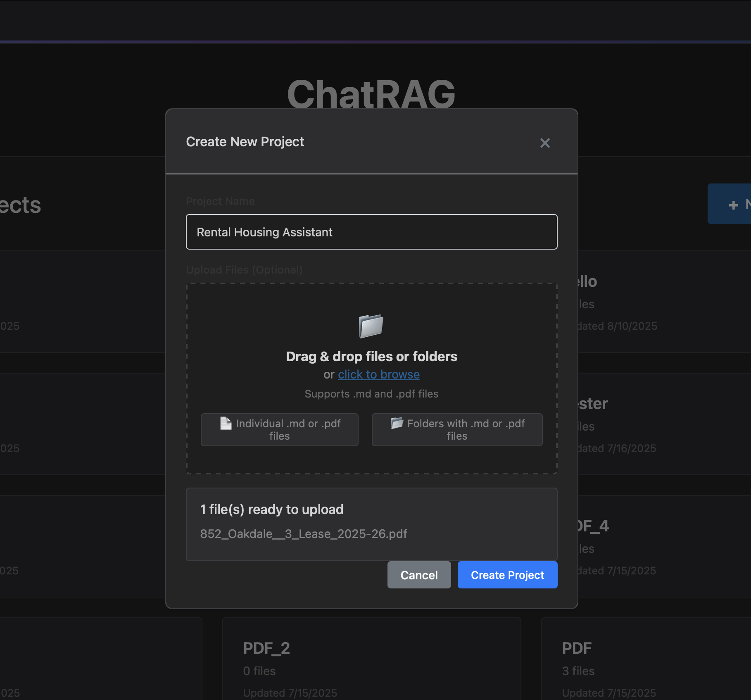Click the X to dismiss the dialog

tap(545, 143)
